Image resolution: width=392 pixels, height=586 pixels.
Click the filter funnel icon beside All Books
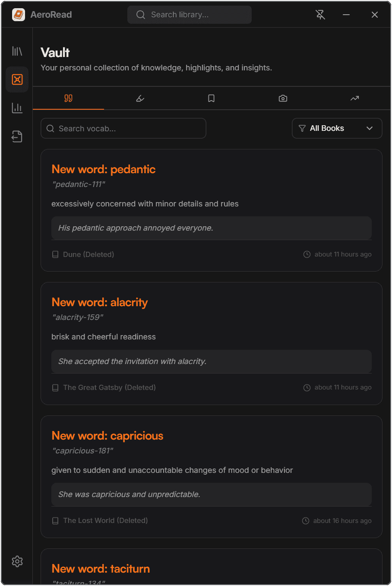click(x=303, y=128)
